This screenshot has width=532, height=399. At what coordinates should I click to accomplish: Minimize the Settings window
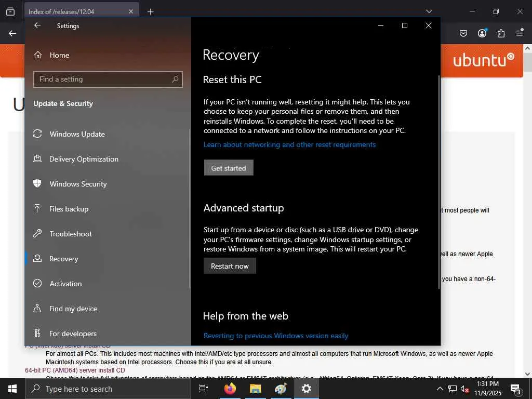coord(381,25)
